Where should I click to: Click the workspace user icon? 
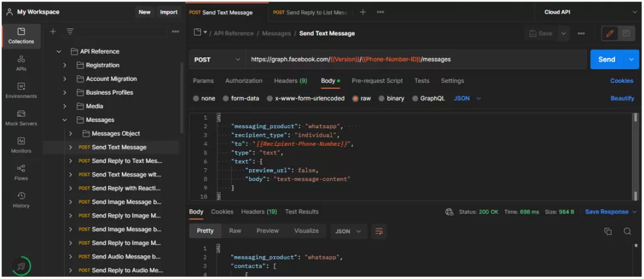pyautogui.click(x=10, y=12)
